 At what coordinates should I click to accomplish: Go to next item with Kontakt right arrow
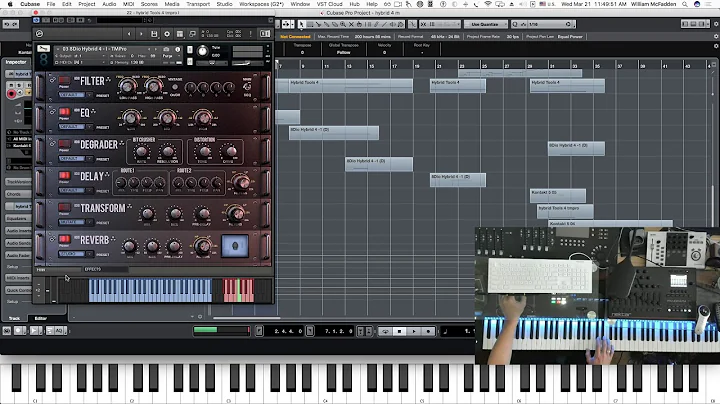(x=141, y=34)
